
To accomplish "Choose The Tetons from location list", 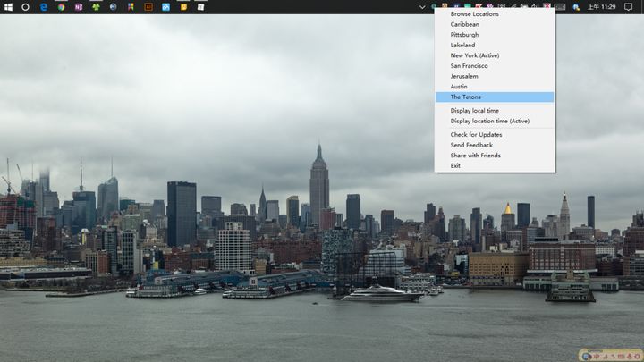I will 465,97.
